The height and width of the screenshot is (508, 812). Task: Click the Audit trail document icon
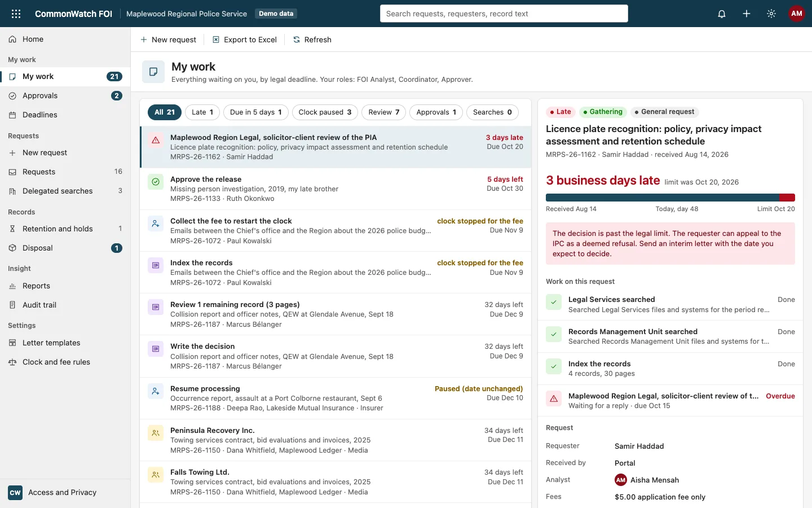tap(12, 305)
